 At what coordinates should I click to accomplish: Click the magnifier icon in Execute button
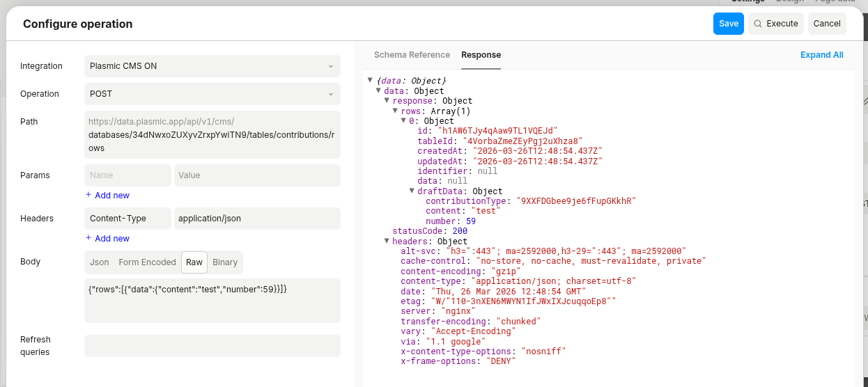758,24
